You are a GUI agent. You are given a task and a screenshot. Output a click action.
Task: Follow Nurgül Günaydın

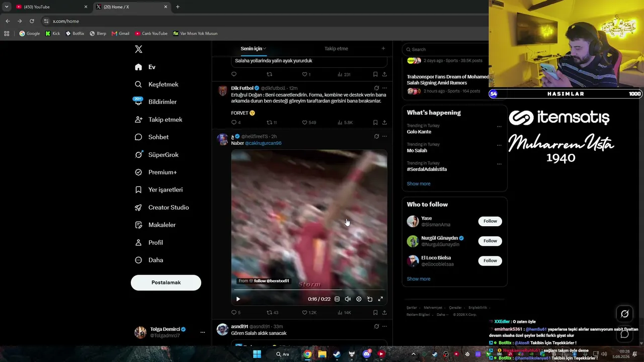point(490,241)
